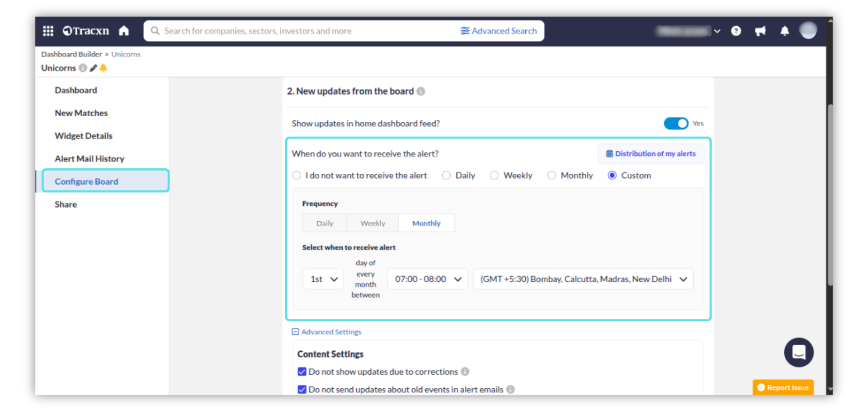Open announcements megaphone icon
The width and height of the screenshot is (868, 415).
point(760,31)
